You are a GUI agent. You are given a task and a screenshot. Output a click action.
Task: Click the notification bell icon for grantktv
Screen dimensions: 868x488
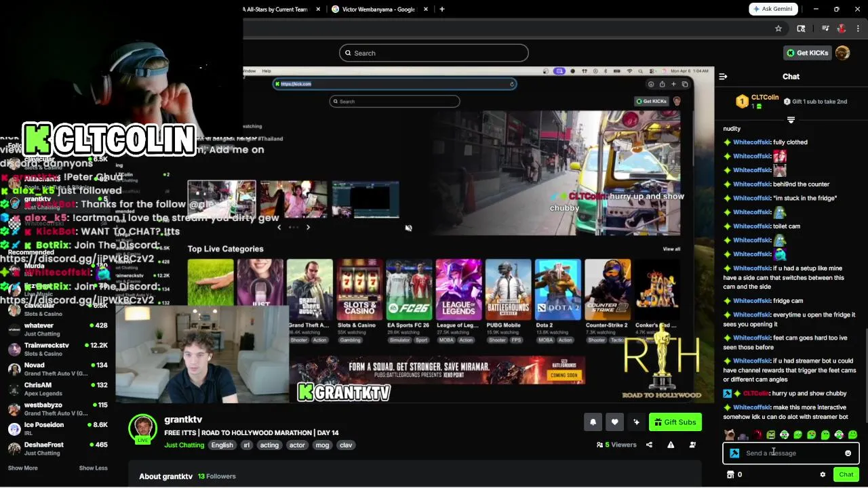coord(593,422)
